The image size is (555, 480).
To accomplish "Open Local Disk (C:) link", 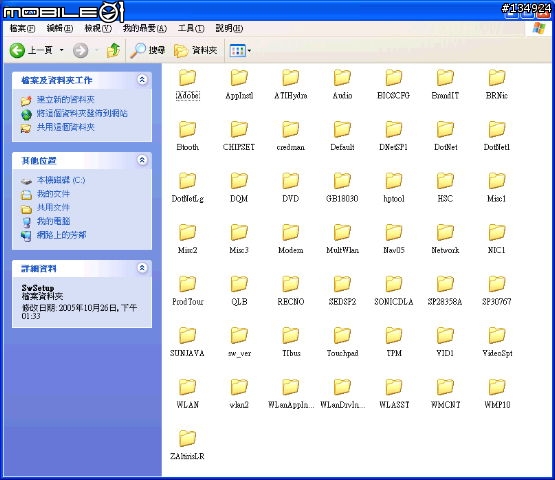I will click(61, 180).
